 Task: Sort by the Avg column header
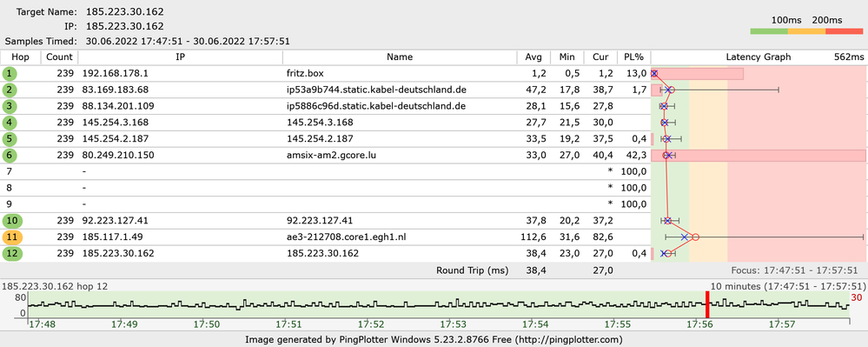coord(534,57)
